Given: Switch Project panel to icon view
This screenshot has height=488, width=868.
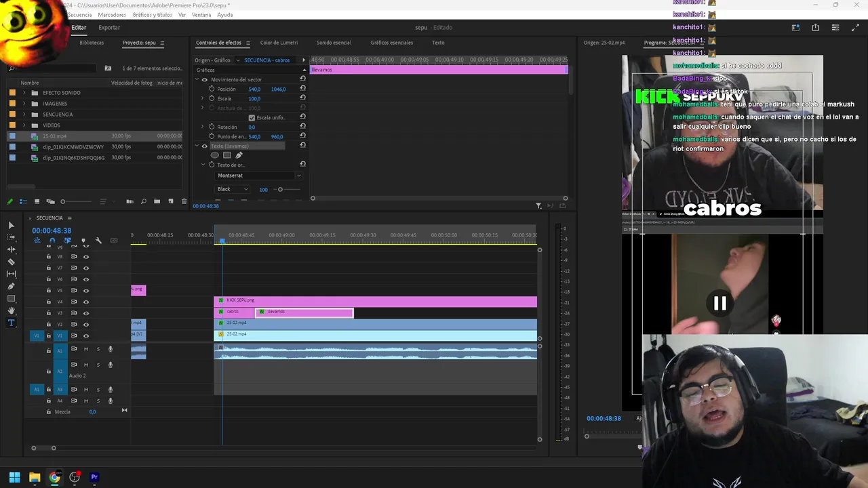Looking at the screenshot, I should click(37, 201).
